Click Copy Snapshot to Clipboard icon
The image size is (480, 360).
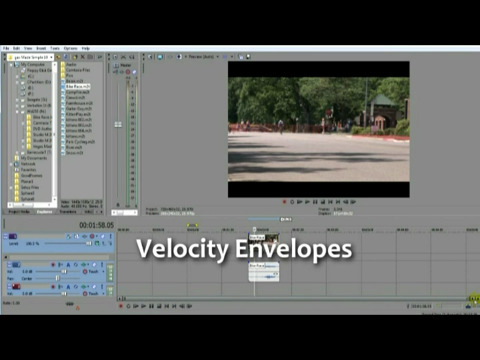241,57
